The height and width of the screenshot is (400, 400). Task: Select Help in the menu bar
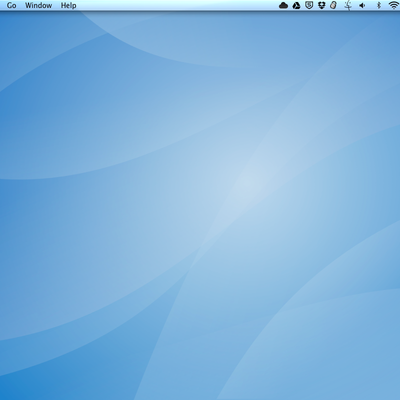[x=68, y=5]
